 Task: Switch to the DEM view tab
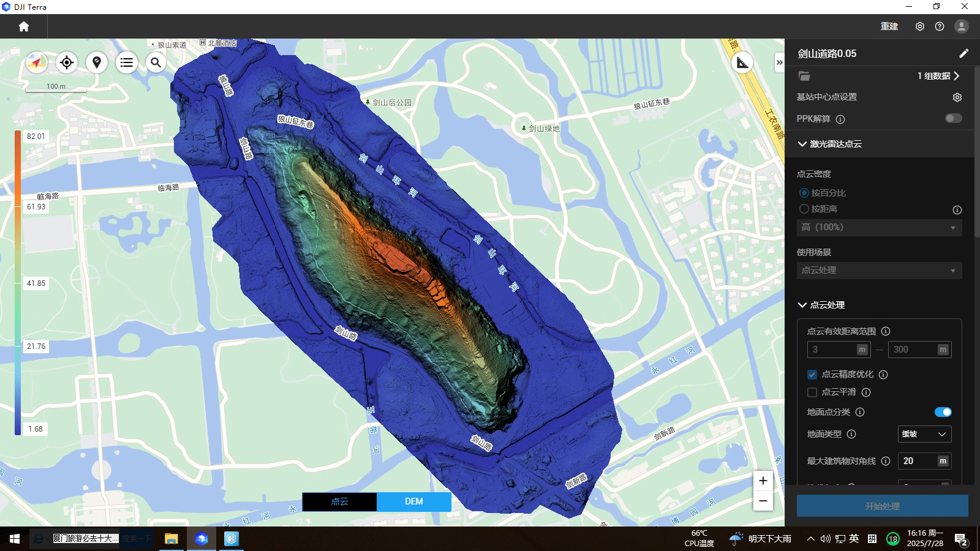click(414, 501)
